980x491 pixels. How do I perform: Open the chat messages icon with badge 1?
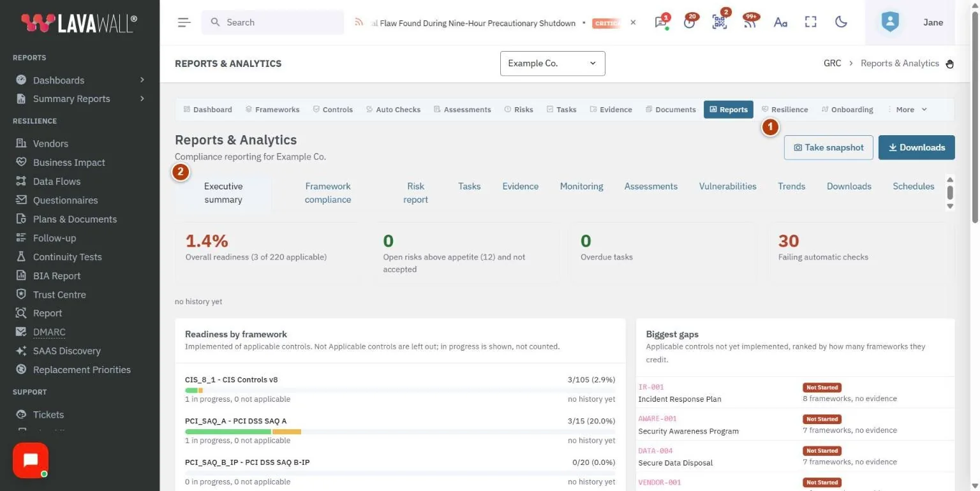coord(660,22)
